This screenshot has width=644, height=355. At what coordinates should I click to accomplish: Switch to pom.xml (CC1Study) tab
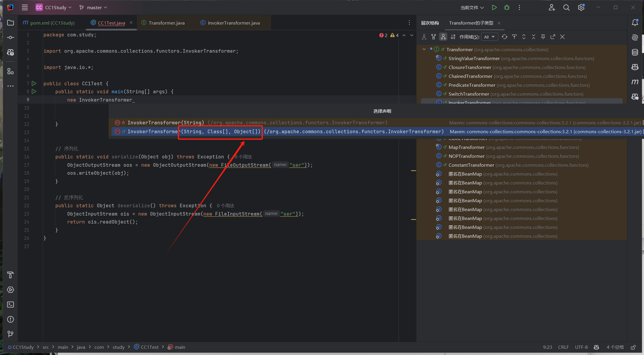49,23
